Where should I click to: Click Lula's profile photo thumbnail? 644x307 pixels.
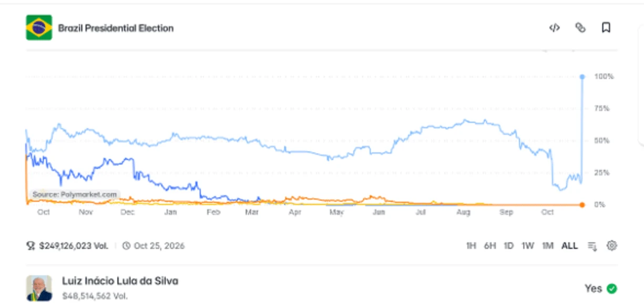pyautogui.click(x=39, y=288)
